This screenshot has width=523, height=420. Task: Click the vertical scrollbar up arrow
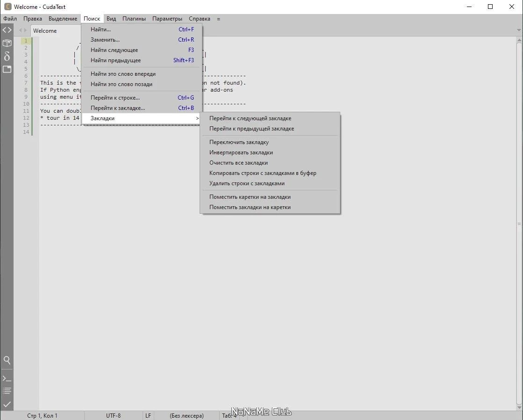pyautogui.click(x=519, y=40)
